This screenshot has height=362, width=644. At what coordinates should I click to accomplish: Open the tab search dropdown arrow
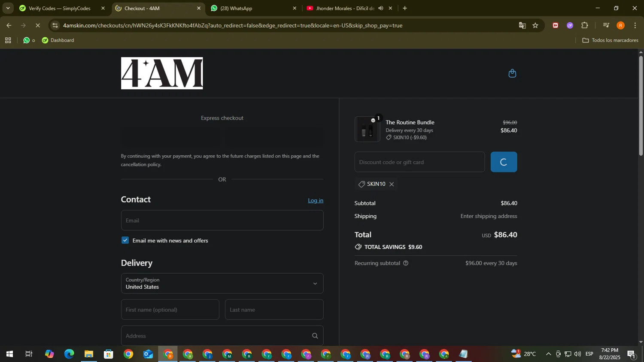click(8, 8)
